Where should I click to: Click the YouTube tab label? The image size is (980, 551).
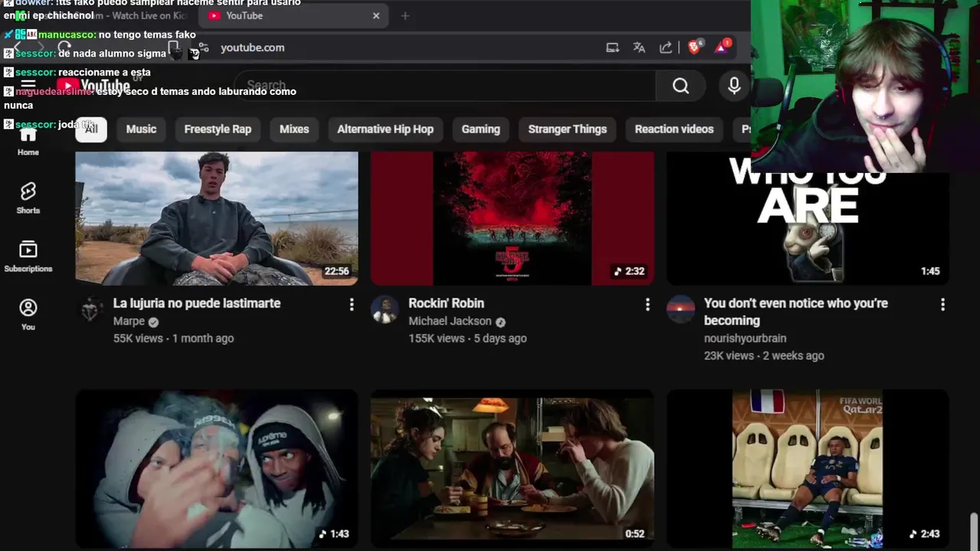pyautogui.click(x=244, y=15)
